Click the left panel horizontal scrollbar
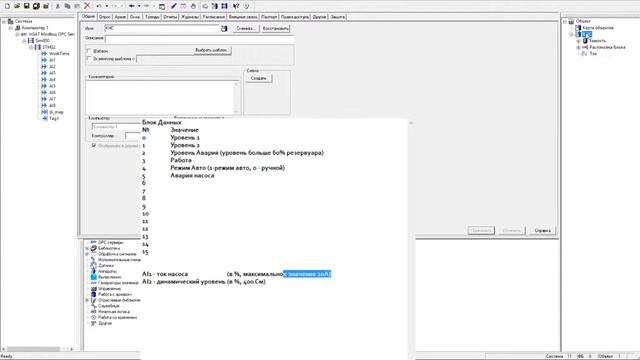640x360 pixels. coord(38,349)
